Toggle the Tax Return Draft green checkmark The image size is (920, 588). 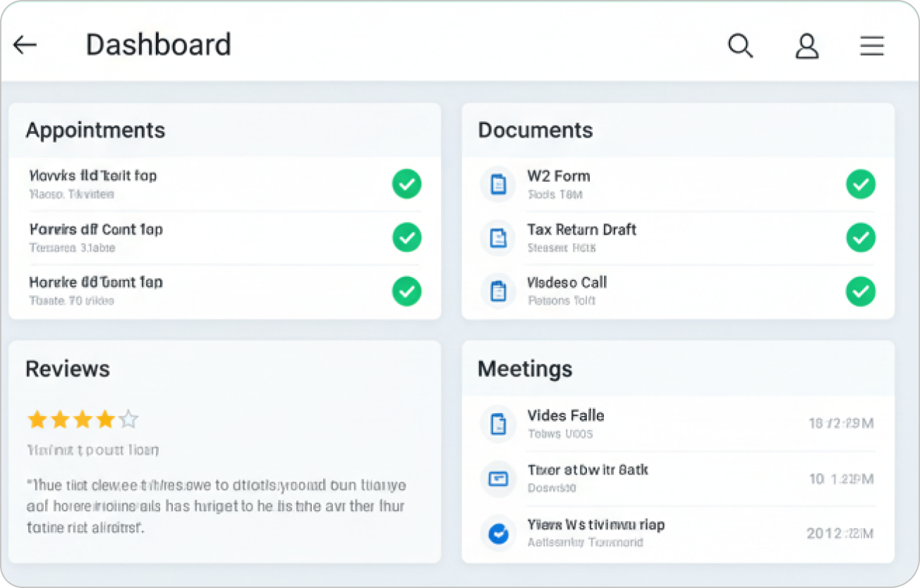pyautogui.click(x=860, y=238)
